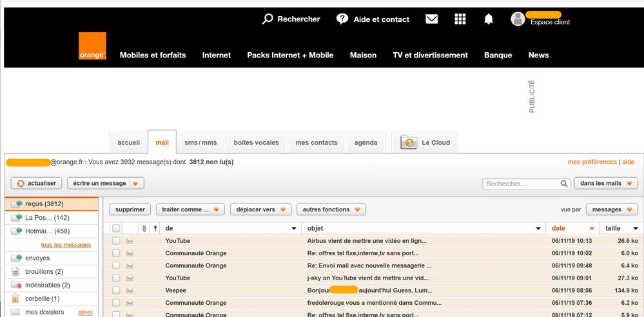Open the mail envelope icon in header
The width and height of the screenshot is (644, 317).
tap(432, 19)
